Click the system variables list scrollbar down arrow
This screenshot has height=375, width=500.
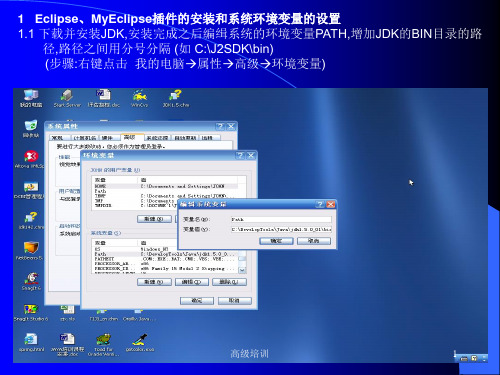pyautogui.click(x=242, y=270)
